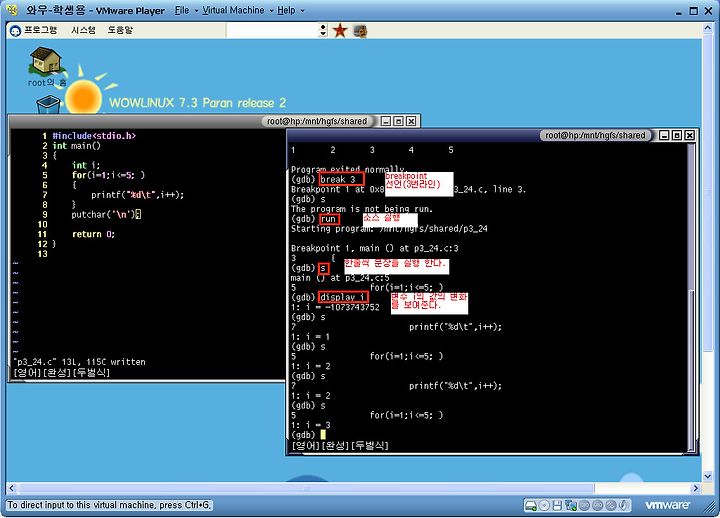Click 'Breakpoint 1, main () at p3_24.c:3' line

[x=375, y=248]
